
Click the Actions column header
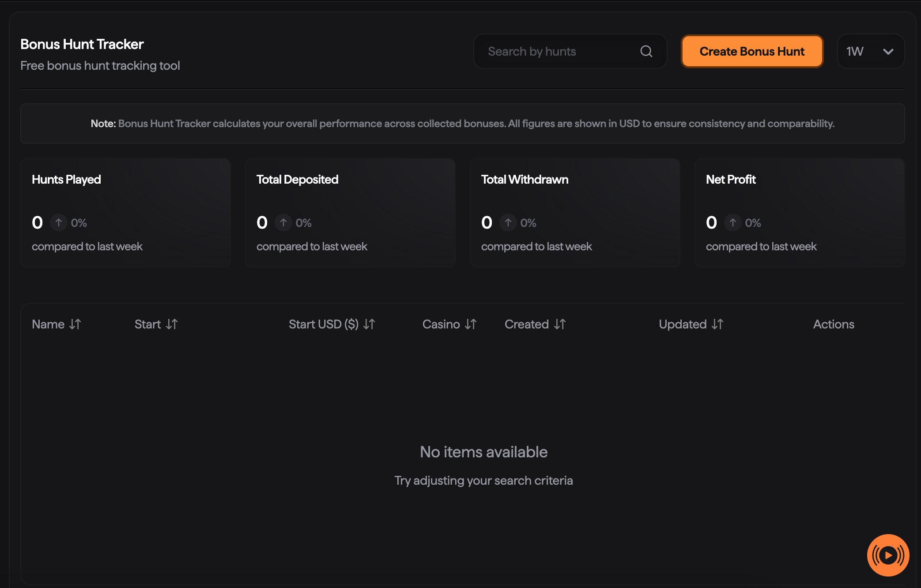(x=834, y=324)
